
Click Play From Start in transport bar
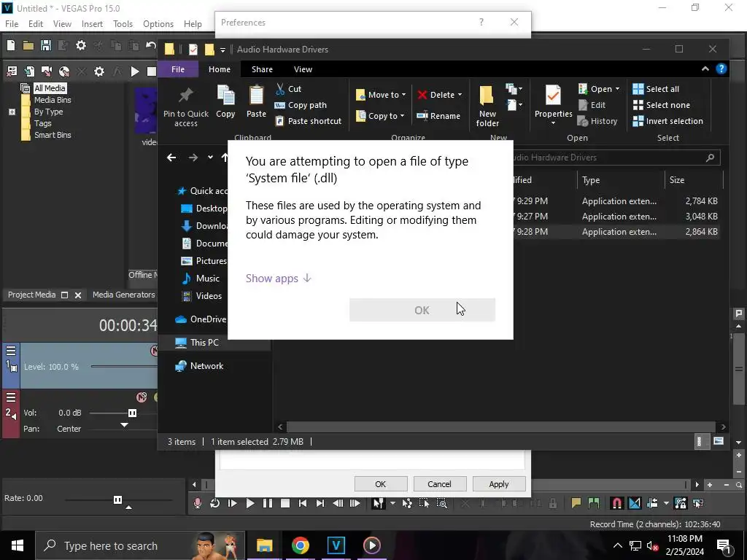233,503
